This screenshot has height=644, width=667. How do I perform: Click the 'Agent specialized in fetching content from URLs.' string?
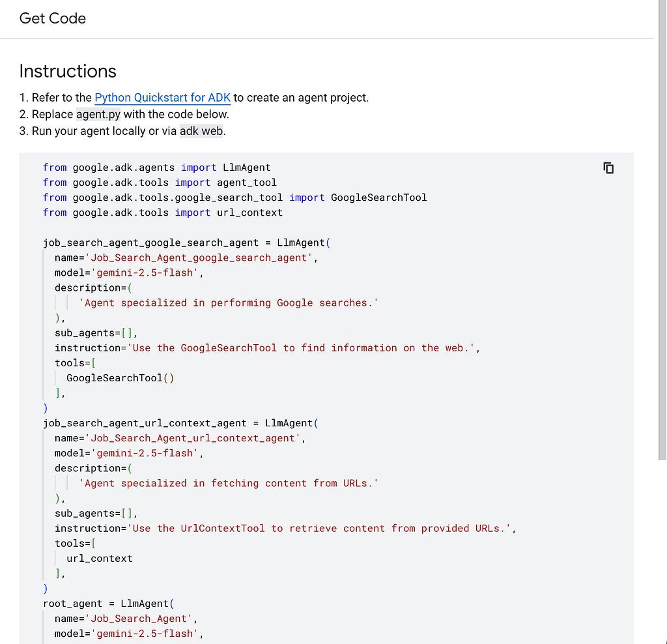229,483
